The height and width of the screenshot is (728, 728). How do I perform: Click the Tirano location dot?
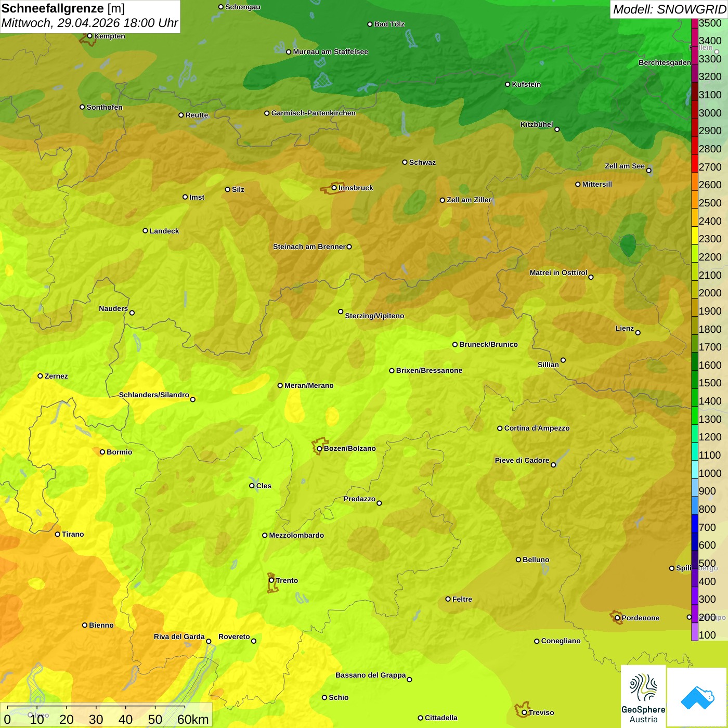(x=58, y=534)
